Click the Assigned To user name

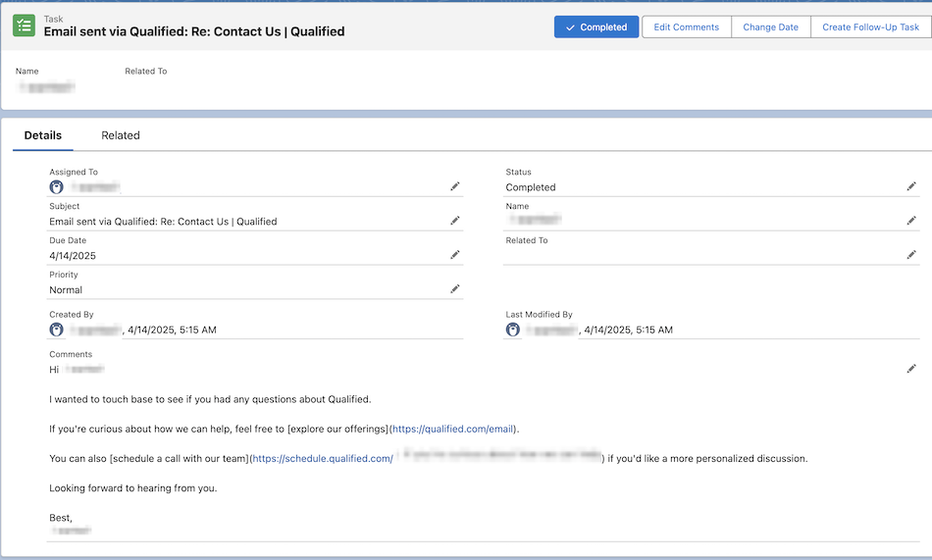(95, 187)
